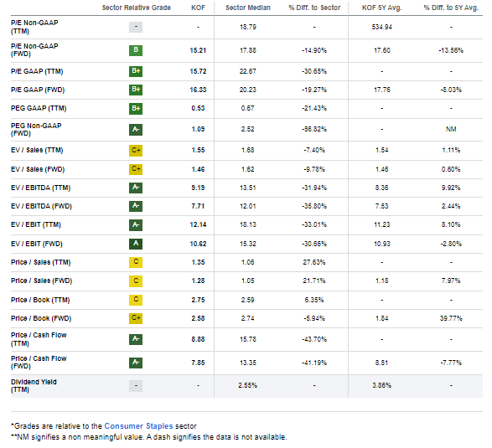The image size is (492, 448).
Task: Click the 534.94 five-year average value
Action: click(382, 27)
